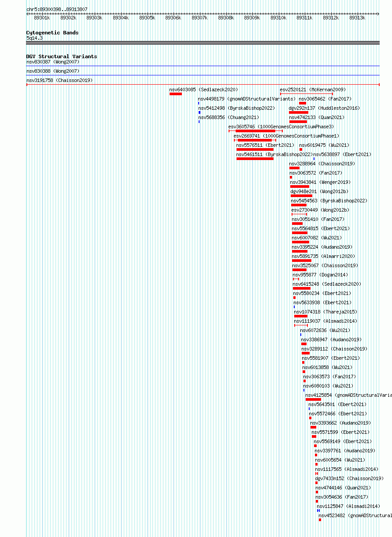
Task: Open nsv6019475 (Wu2021) variant
Action: [324, 145]
